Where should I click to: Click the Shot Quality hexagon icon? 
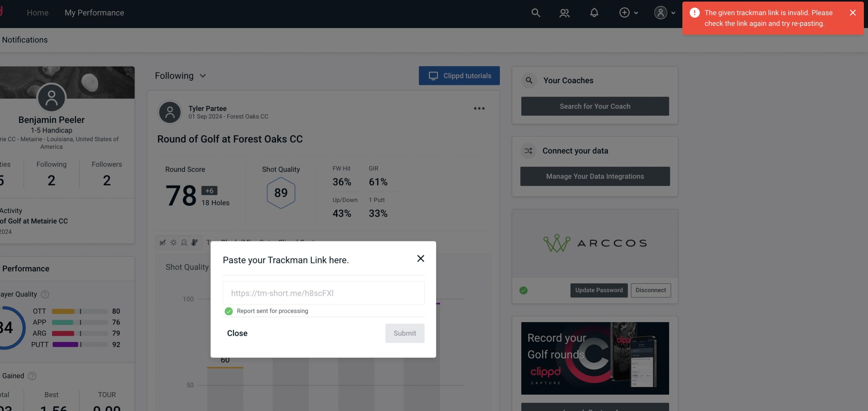pyautogui.click(x=281, y=193)
